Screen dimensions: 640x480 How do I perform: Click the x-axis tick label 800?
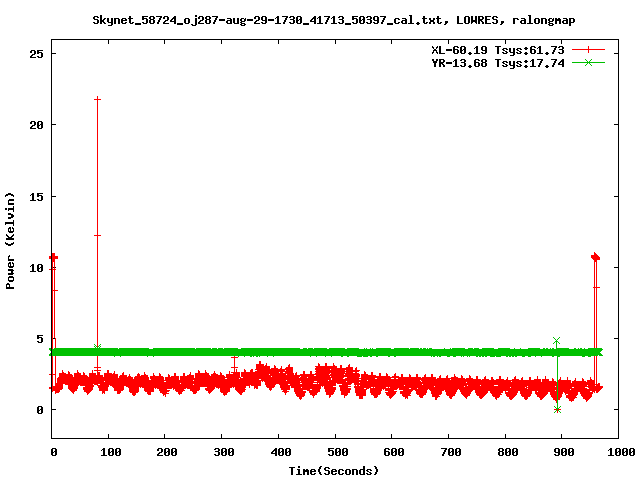[x=508, y=452]
